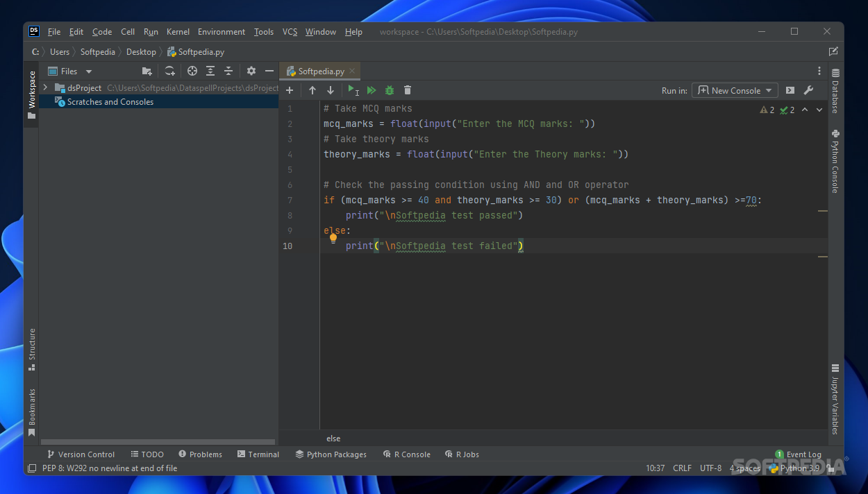Click the Files panel horizontal scrollbar
The height and width of the screenshot is (494, 868).
pos(158,442)
